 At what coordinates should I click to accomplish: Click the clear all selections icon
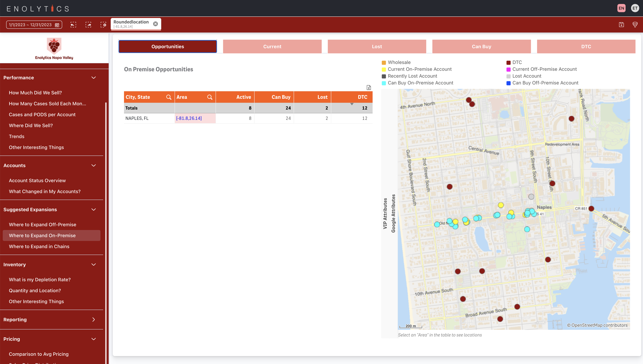tap(103, 25)
